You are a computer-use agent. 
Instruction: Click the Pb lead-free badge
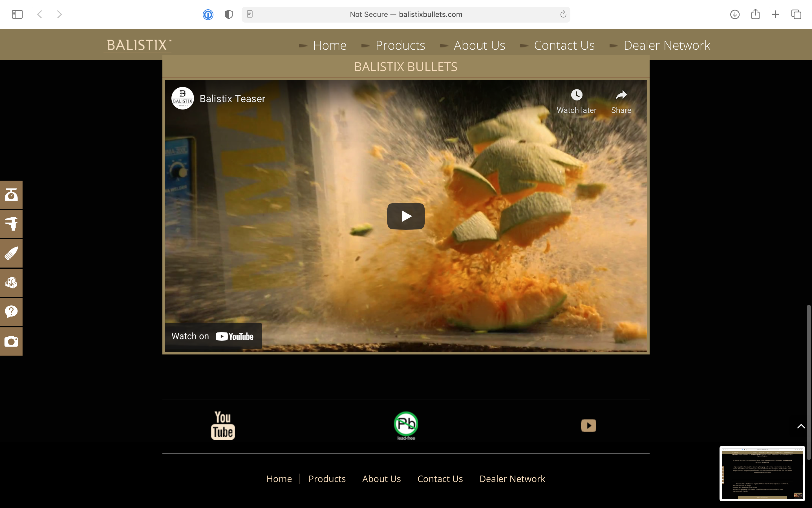coord(406,425)
